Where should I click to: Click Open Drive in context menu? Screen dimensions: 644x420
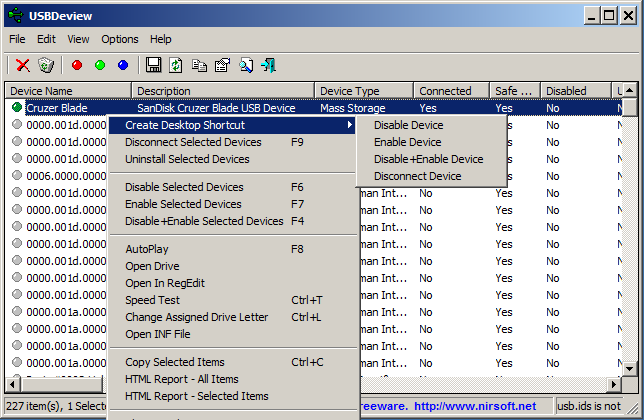tap(232, 266)
